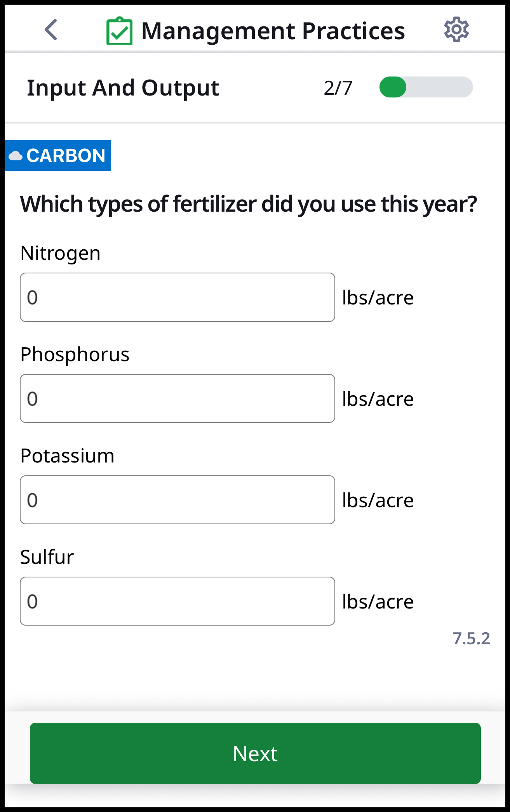The height and width of the screenshot is (812, 510).
Task: Open settings from the top-right corner
Action: point(457,29)
